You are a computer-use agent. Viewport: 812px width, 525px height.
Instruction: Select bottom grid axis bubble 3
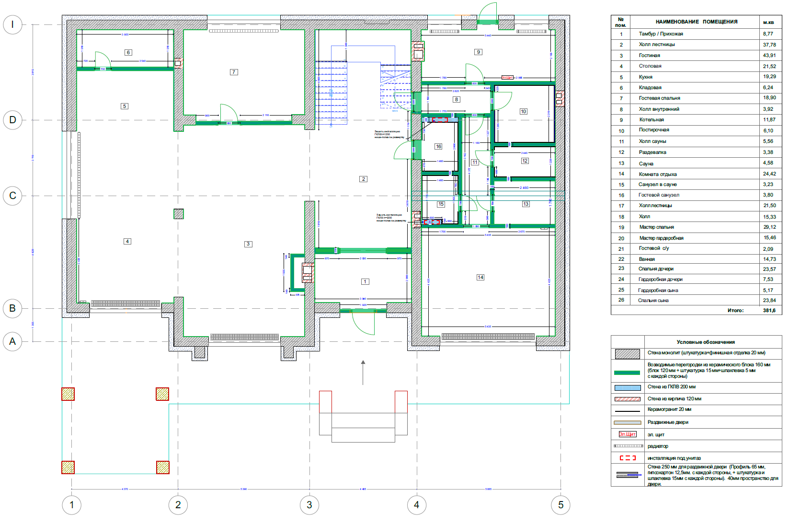(309, 505)
